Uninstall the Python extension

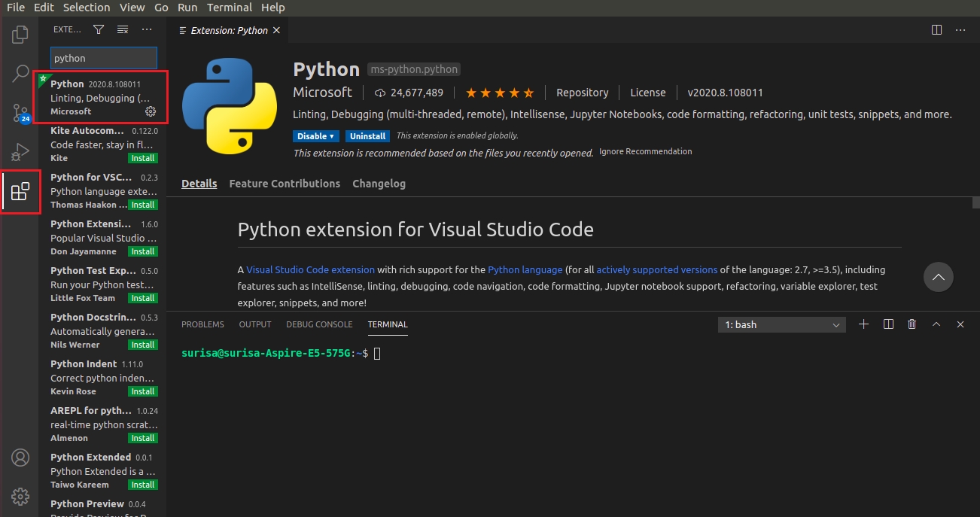(367, 136)
